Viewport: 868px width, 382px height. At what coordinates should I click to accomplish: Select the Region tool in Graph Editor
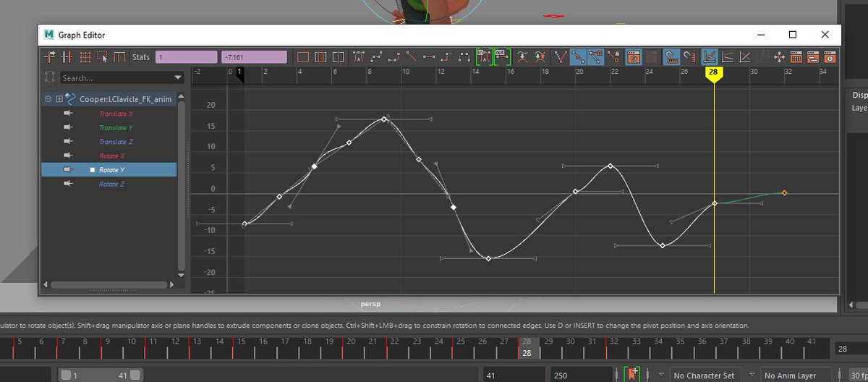pos(102,56)
